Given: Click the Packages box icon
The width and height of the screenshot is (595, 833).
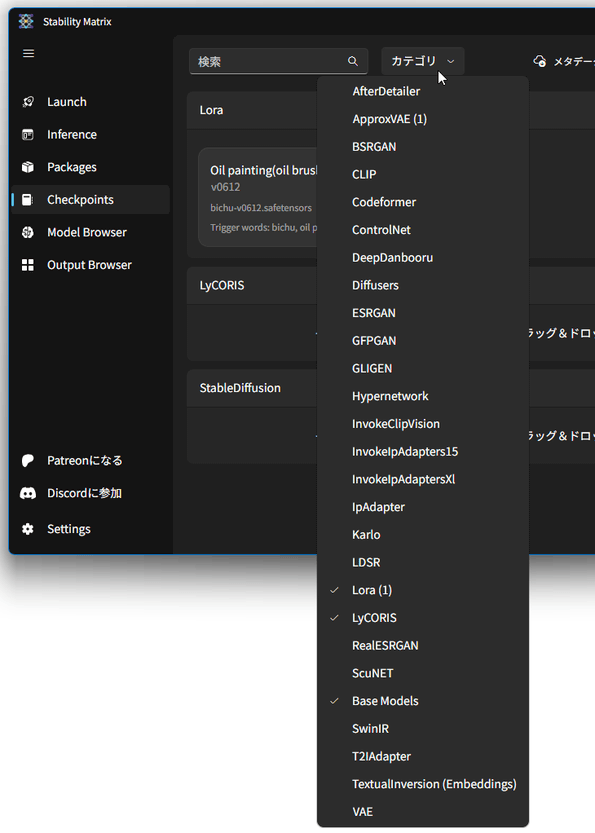Looking at the screenshot, I should pyautogui.click(x=28, y=167).
